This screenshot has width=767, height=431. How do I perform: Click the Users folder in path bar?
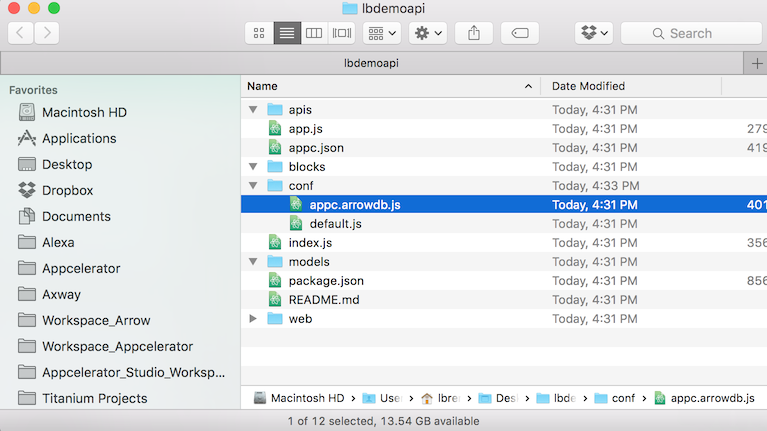382,398
